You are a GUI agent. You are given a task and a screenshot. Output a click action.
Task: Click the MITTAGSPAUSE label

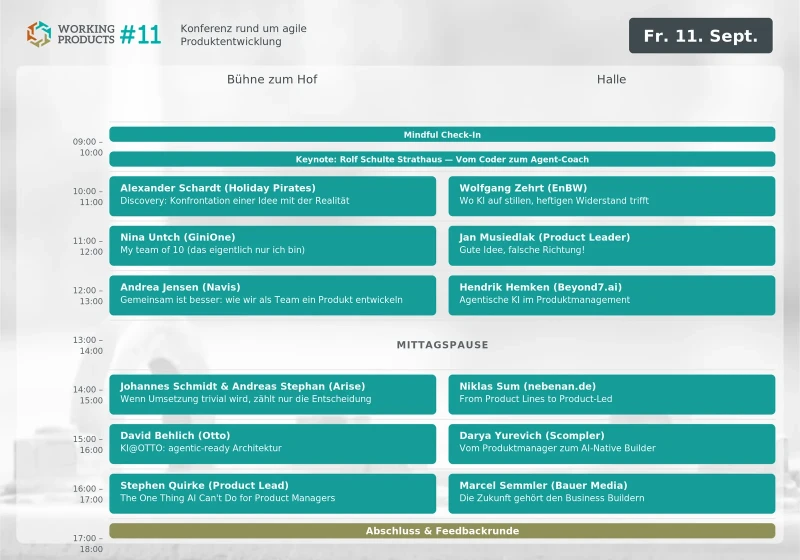pyautogui.click(x=442, y=345)
